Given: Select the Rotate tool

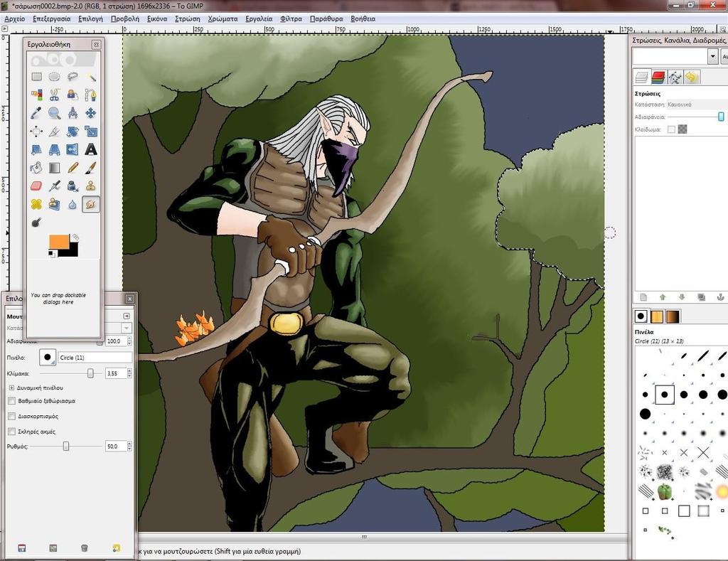Looking at the screenshot, I should pyautogui.click(x=73, y=132).
